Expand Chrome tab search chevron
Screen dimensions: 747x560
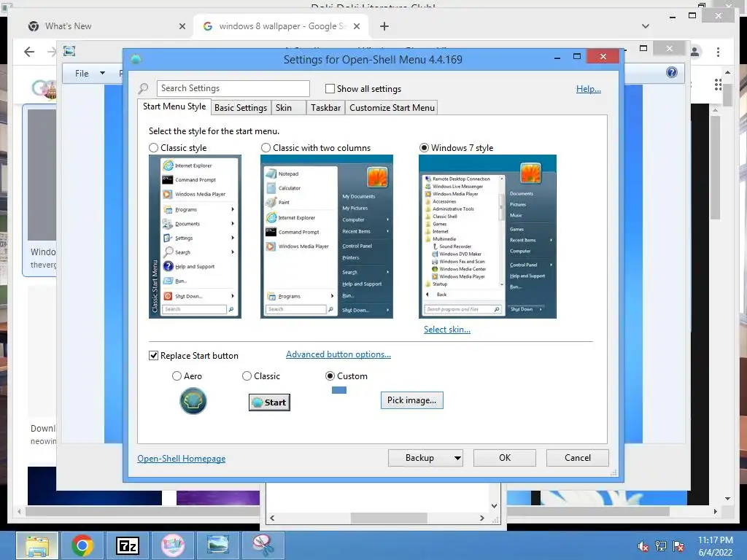click(645, 26)
